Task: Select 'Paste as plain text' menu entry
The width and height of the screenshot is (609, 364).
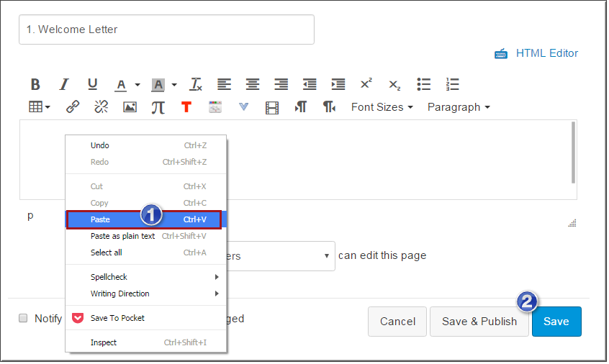Action: click(x=122, y=236)
